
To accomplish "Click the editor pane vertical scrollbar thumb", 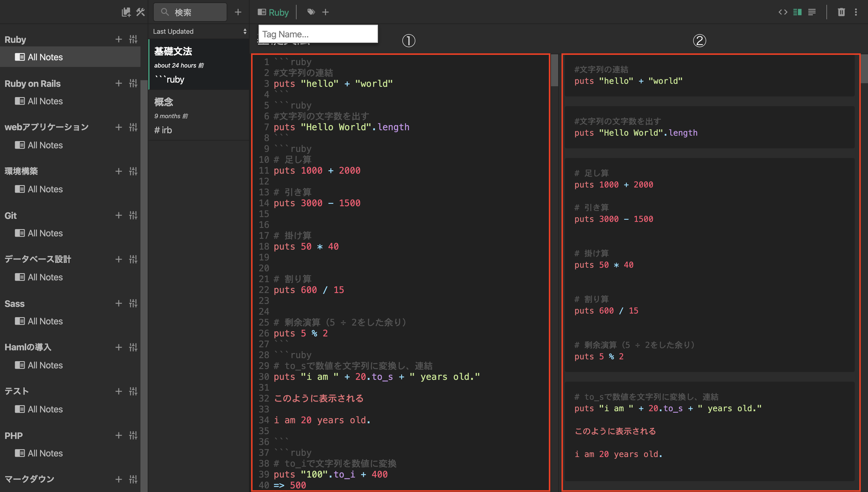I will click(x=554, y=70).
